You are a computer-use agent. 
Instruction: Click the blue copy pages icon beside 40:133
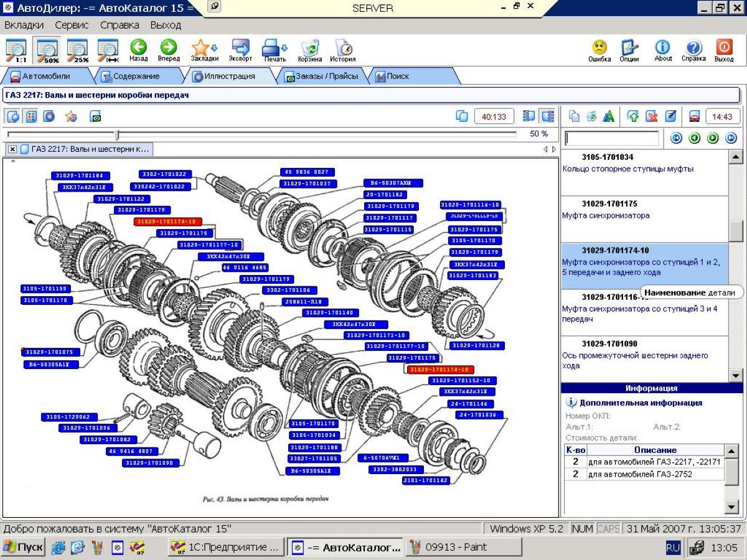click(462, 116)
